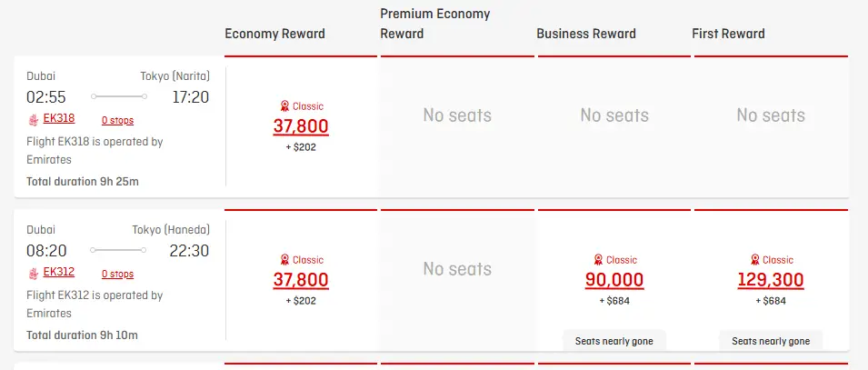Viewport: 868px width, 370px height.
Task: Open the EK312 flight number link
Action: pyautogui.click(x=59, y=272)
